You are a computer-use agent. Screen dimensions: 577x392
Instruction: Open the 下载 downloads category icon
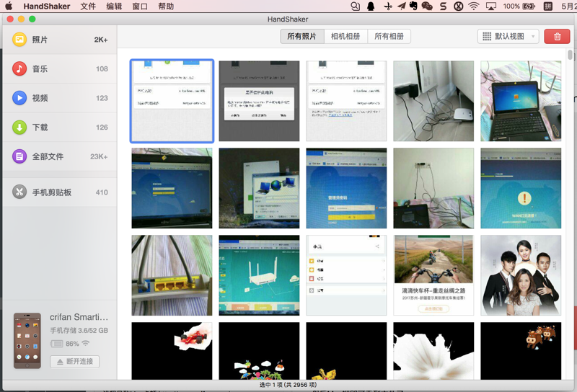tap(19, 128)
